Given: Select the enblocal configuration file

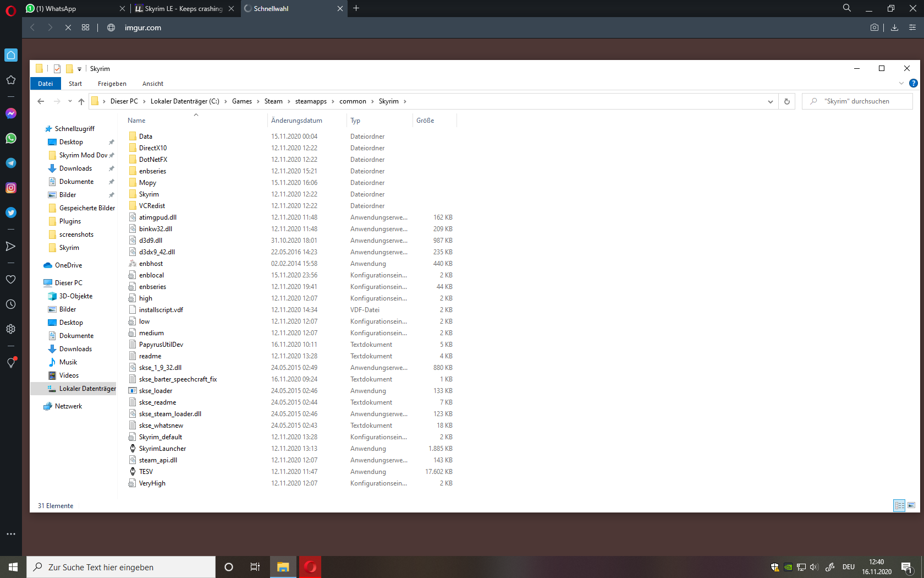Looking at the screenshot, I should point(291,275).
